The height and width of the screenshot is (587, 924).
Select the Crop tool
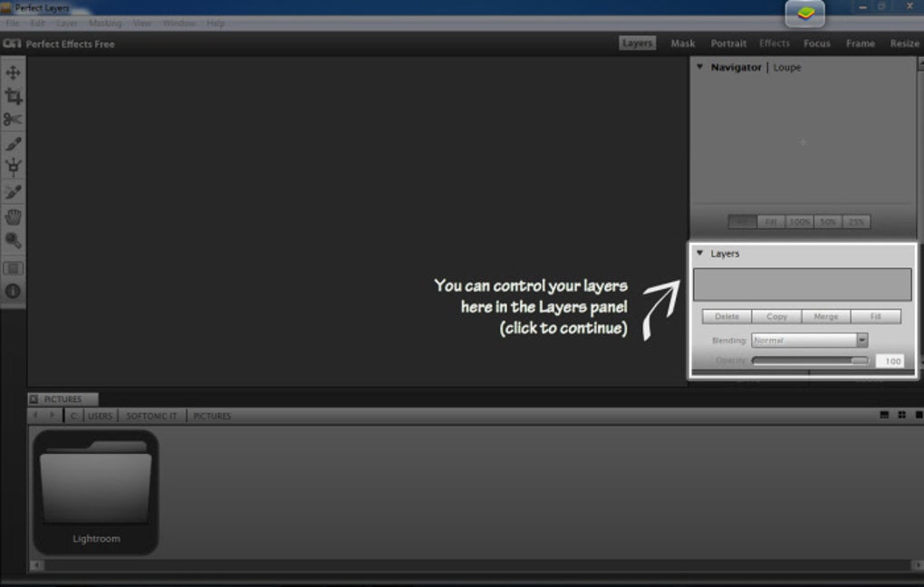(13, 96)
